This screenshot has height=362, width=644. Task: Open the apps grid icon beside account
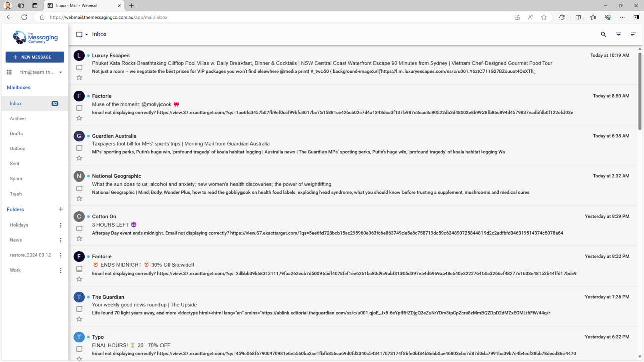9,72
